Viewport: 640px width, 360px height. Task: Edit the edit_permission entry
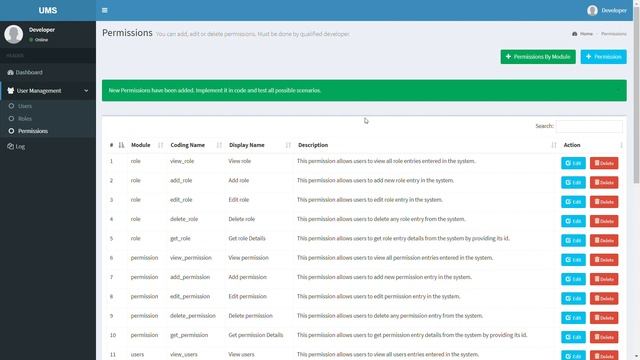click(573, 298)
